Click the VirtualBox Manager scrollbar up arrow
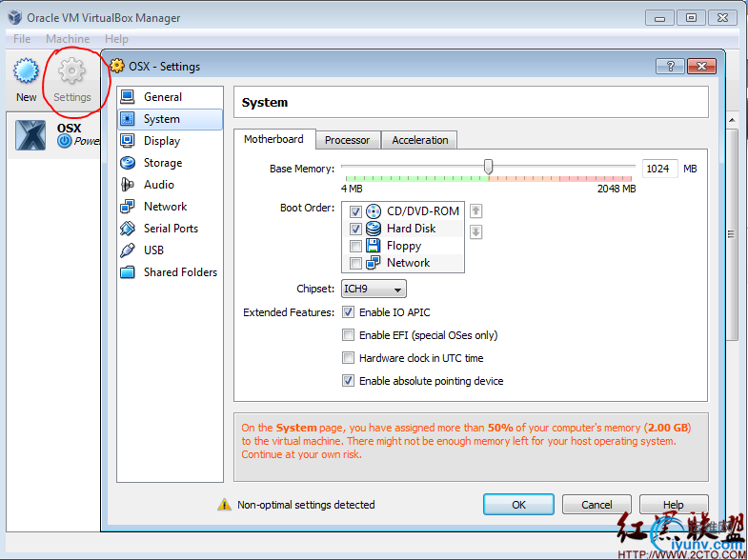 (732, 120)
